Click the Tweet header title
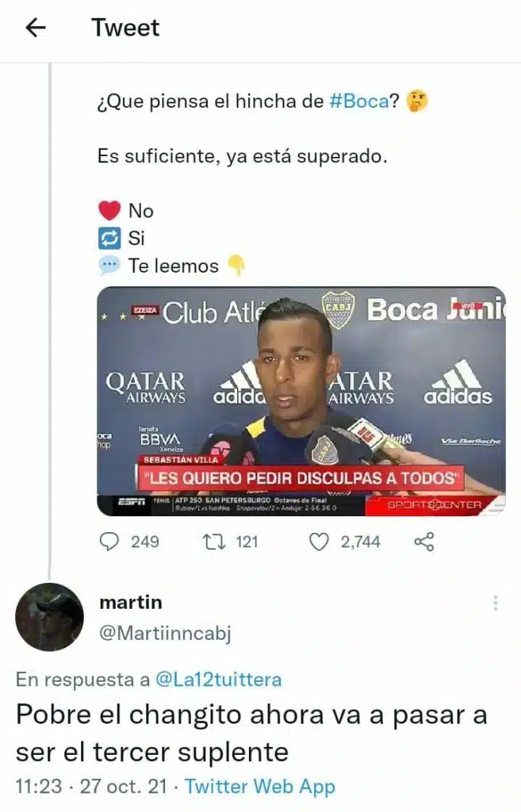 coord(125,28)
